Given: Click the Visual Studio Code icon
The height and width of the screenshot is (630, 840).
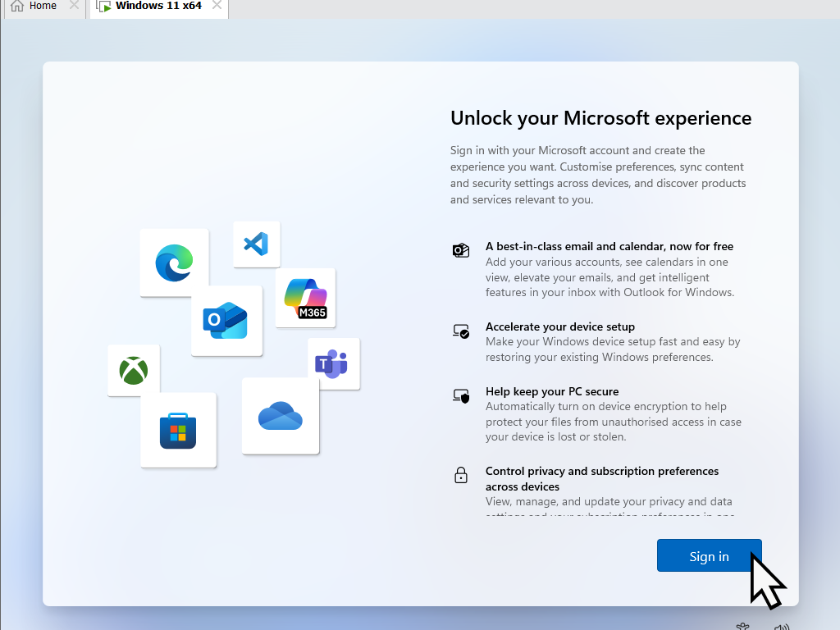Looking at the screenshot, I should point(256,244).
